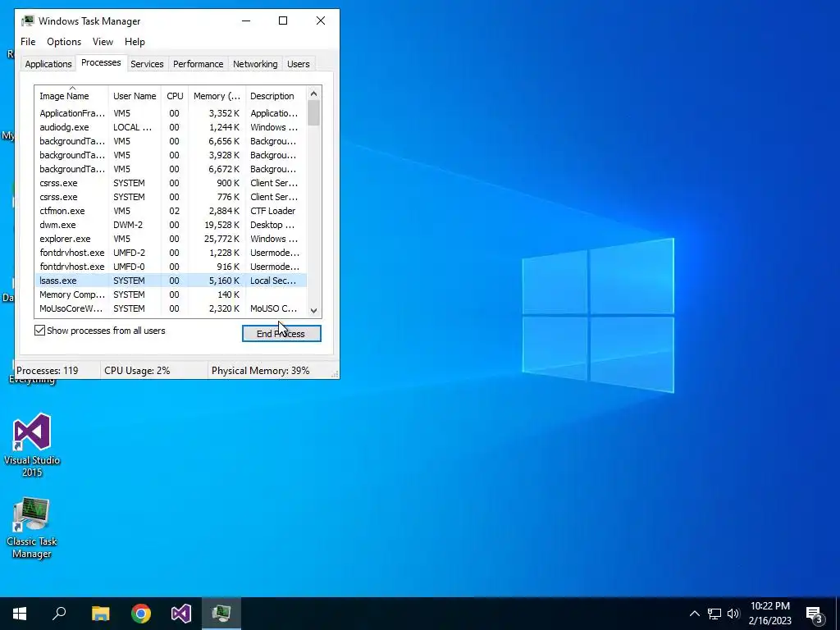Viewport: 840px width, 630px height.
Task: Show hidden system tray icons
Action: coord(694,614)
